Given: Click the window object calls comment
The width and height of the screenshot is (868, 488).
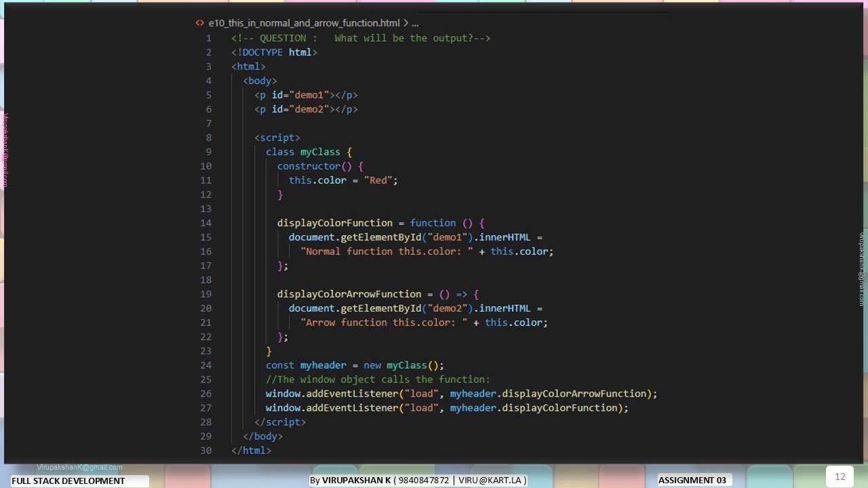Looking at the screenshot, I should coord(378,380).
